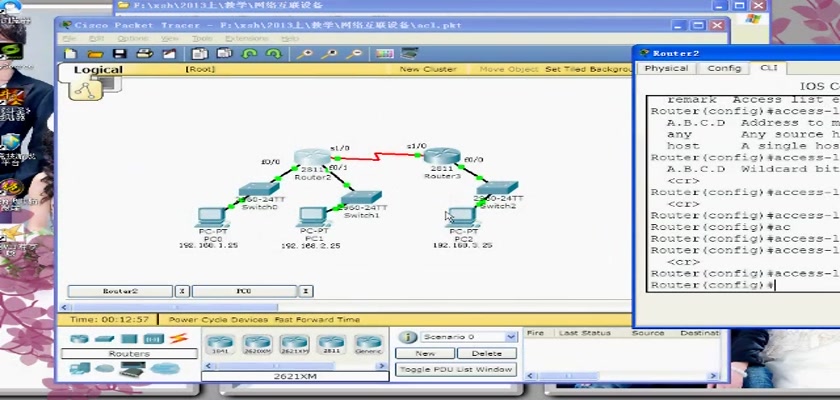Click Power Cycle Devices
Viewport: 840px width, 400px height.
point(218,320)
